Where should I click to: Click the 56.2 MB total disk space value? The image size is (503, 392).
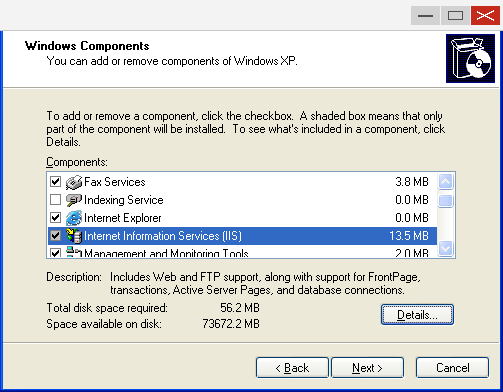pyautogui.click(x=240, y=308)
